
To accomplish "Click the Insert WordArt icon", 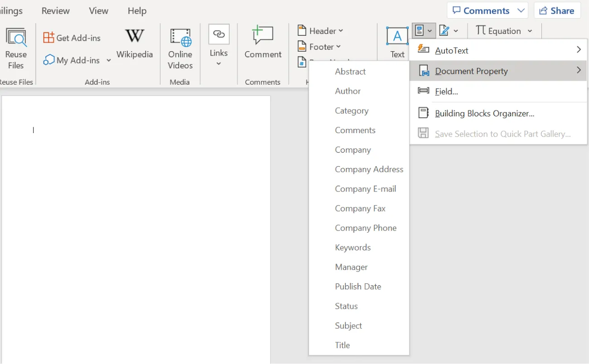I will tap(445, 30).
